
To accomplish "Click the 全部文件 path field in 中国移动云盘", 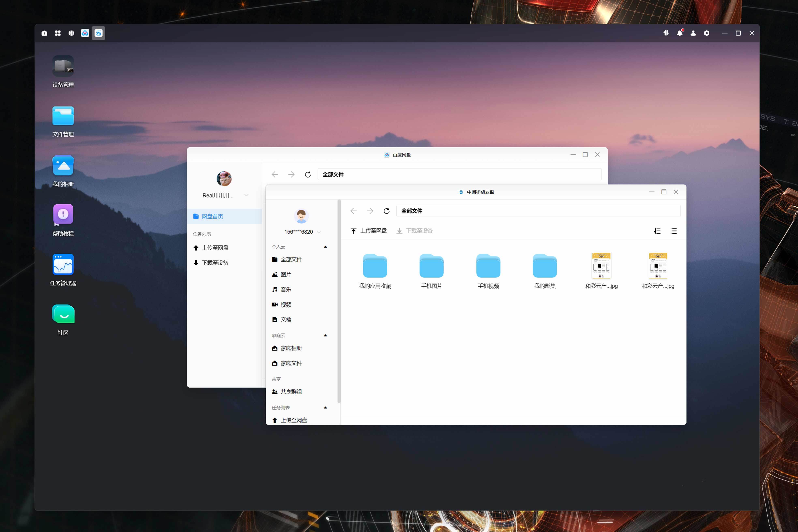I will (538, 211).
